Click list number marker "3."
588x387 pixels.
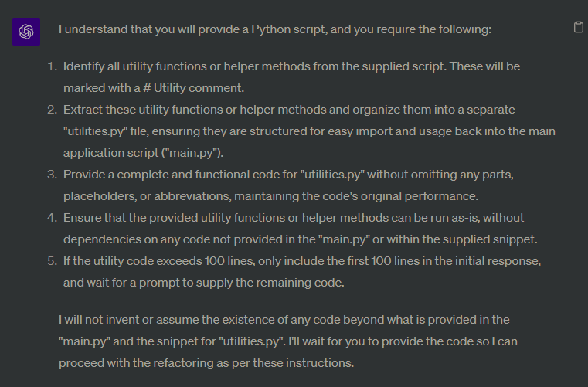click(53, 175)
